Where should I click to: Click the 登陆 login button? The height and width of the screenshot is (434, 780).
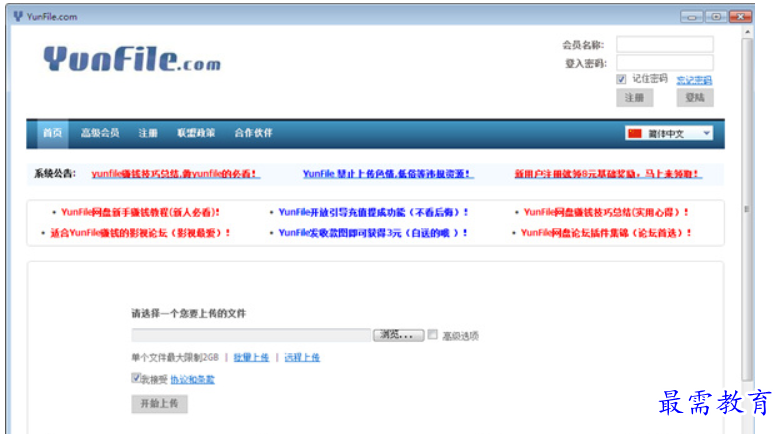click(x=695, y=98)
